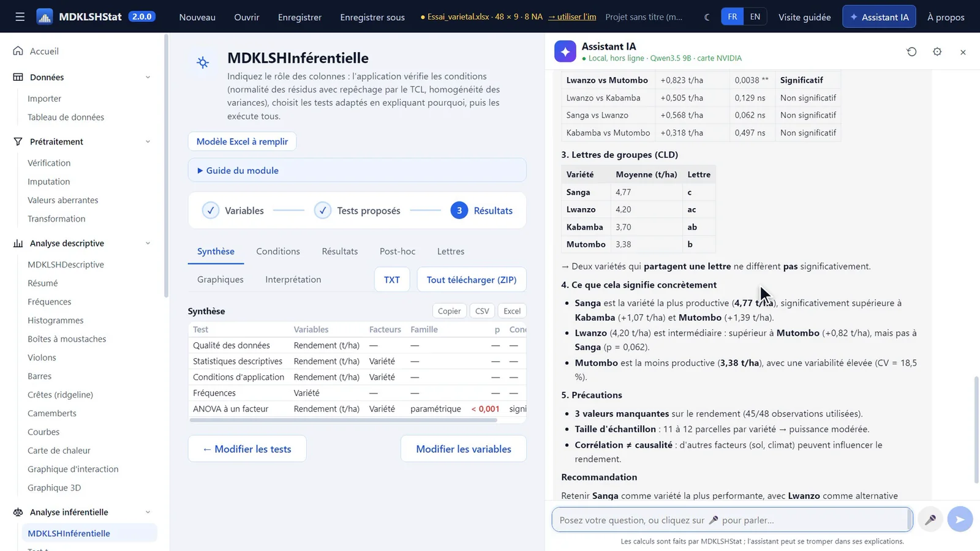Go to Accueil home icon
The height and width of the screenshot is (551, 980).
(18, 51)
